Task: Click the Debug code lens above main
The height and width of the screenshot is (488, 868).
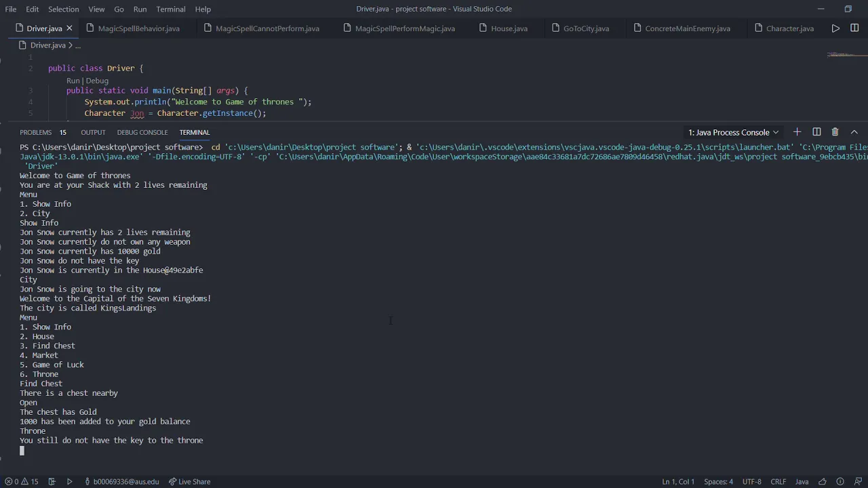Action: [x=97, y=81]
